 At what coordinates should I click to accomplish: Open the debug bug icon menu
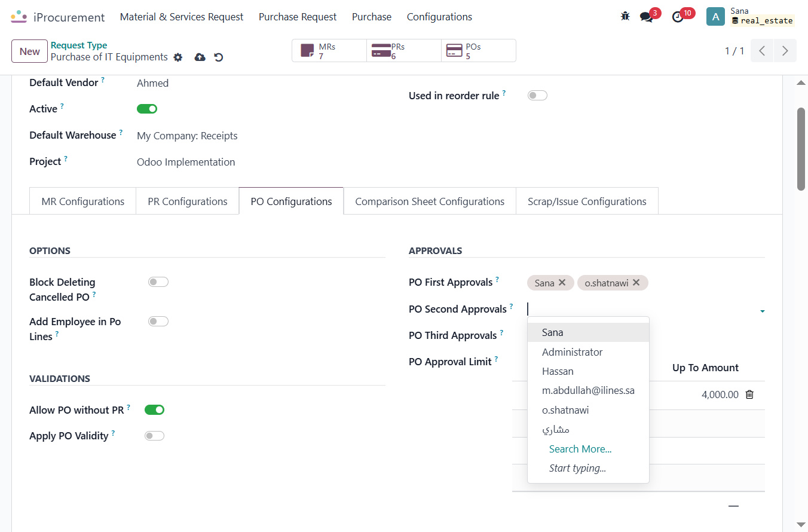(625, 17)
